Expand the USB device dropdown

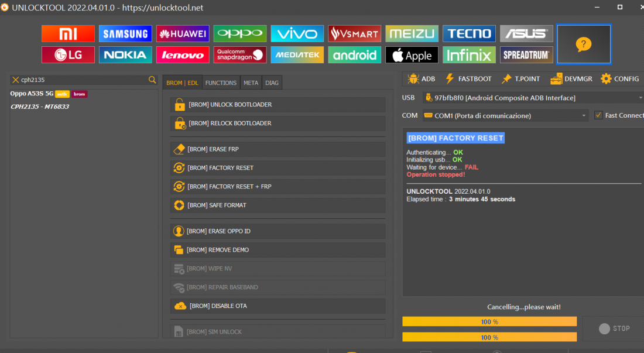640,98
